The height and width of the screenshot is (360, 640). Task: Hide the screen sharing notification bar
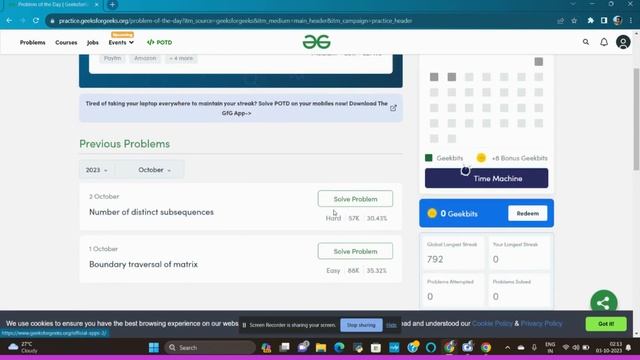(391, 325)
